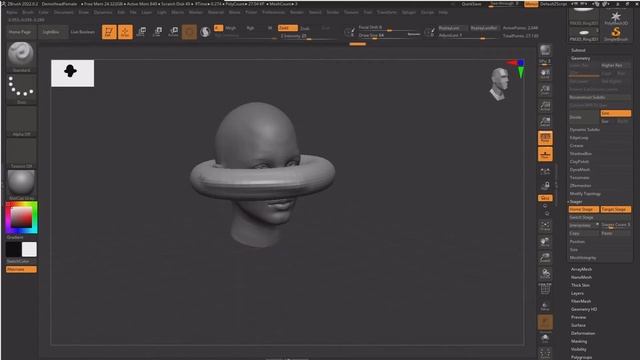
Task: Click the Actual size icon
Action: [x=545, y=106]
